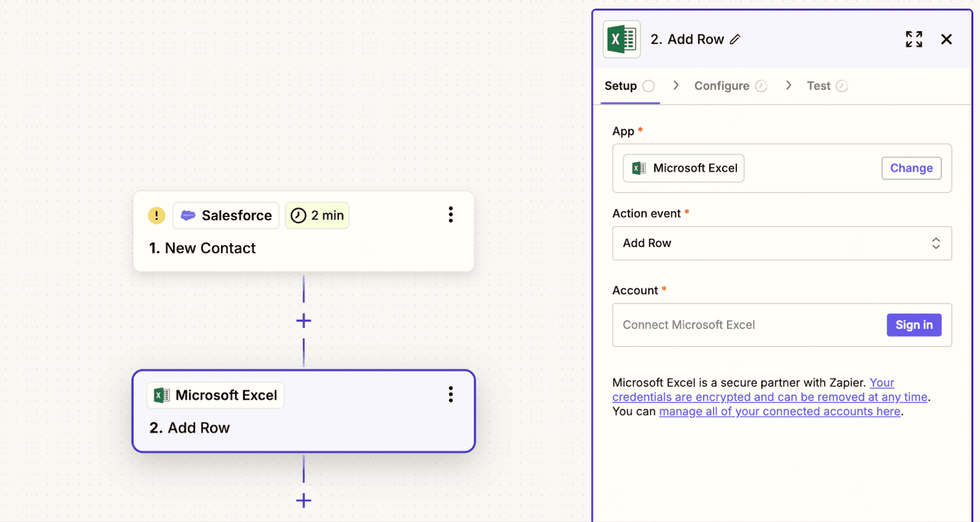Viewport: 980px width, 522px height.
Task: Select the 1. New Contact trigger card
Action: (304, 232)
